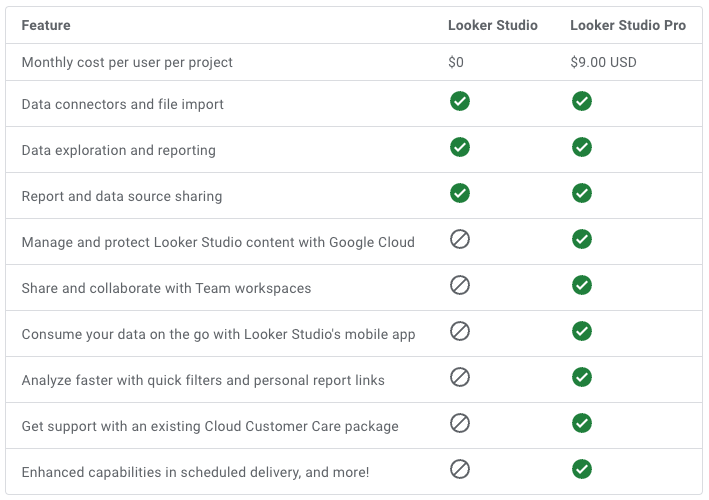The image size is (709, 500).
Task: Click the $9.00 USD price cell
Action: click(x=603, y=62)
